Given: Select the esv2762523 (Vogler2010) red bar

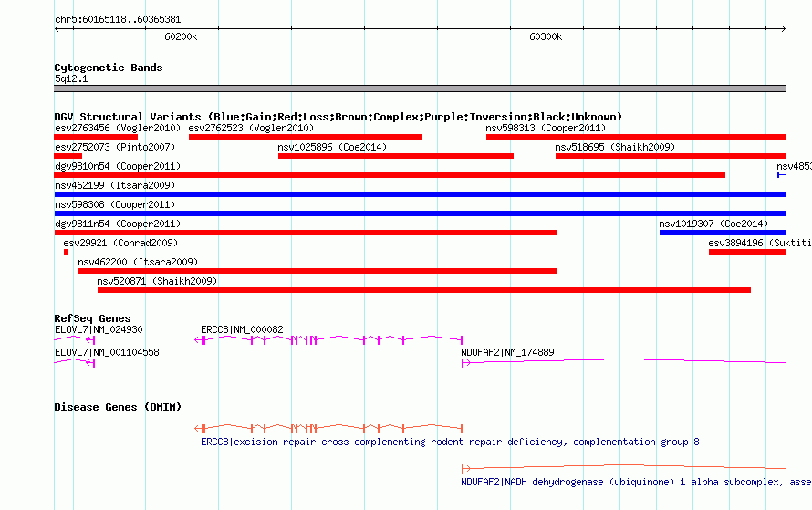Looking at the screenshot, I should pos(305,137).
